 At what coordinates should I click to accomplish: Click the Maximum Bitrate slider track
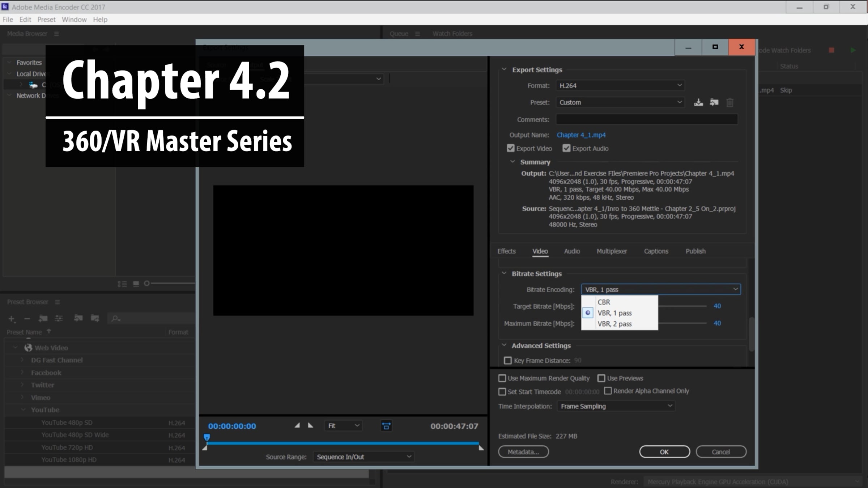(x=682, y=323)
